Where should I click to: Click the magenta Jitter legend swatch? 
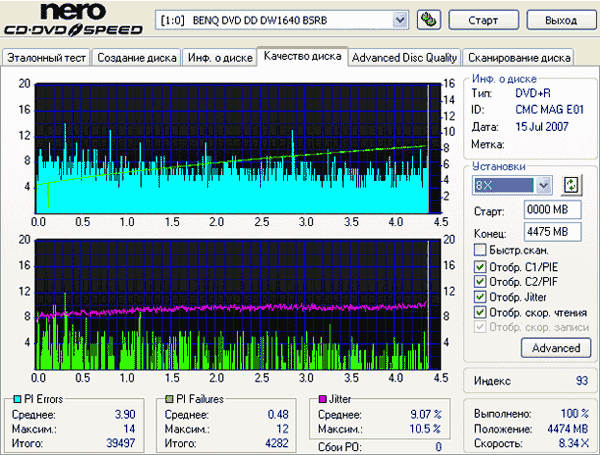(323, 399)
